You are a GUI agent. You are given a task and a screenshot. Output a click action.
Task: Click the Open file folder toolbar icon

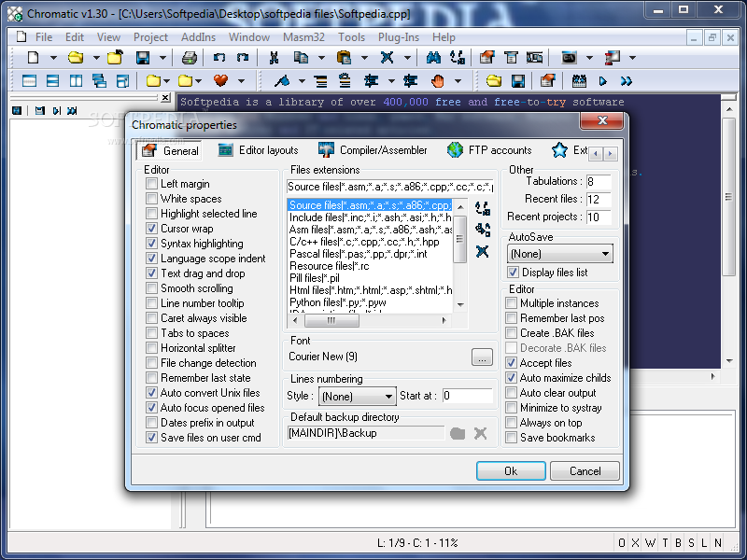tap(76, 58)
